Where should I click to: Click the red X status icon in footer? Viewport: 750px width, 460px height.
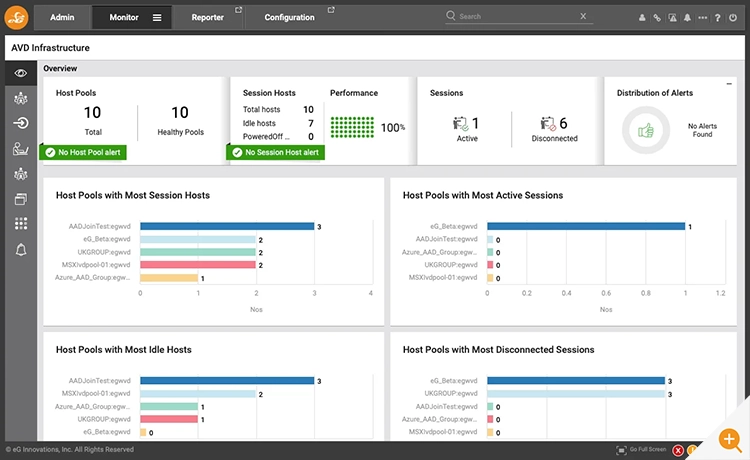tap(678, 450)
